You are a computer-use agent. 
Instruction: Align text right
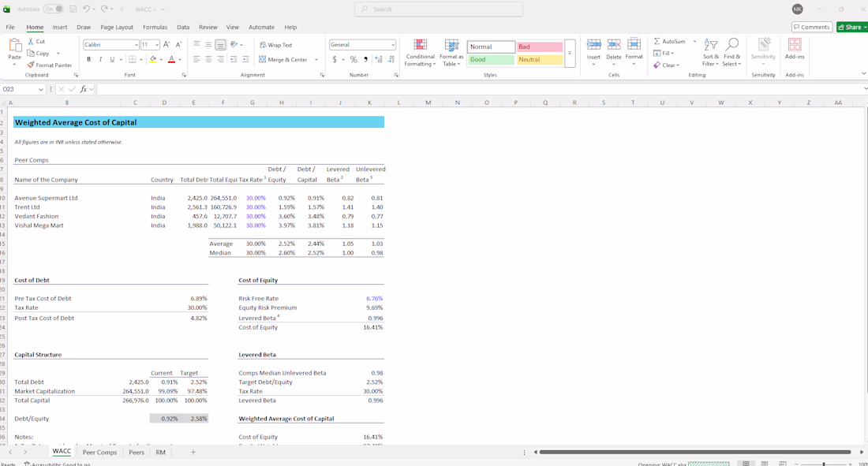point(220,59)
